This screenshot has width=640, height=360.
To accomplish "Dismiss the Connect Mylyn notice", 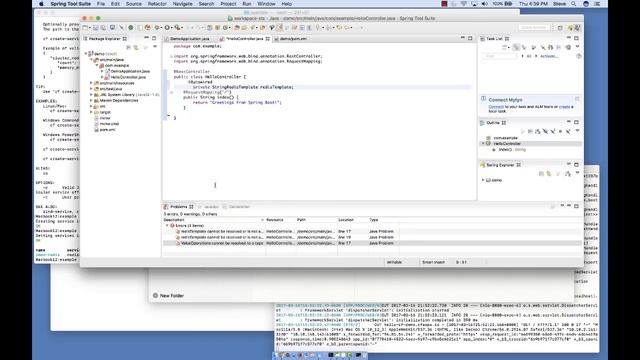I will tap(577, 99).
